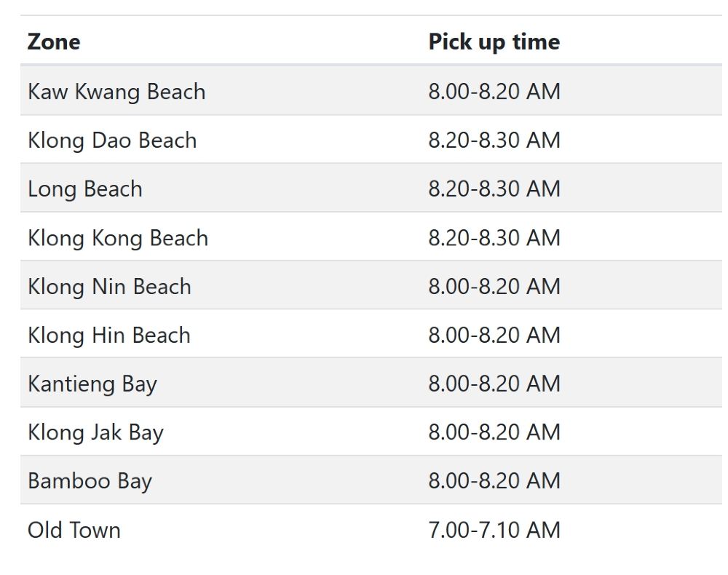Click Kantieng Bay's pick up time
Screen dimensions: 728x575
point(494,384)
